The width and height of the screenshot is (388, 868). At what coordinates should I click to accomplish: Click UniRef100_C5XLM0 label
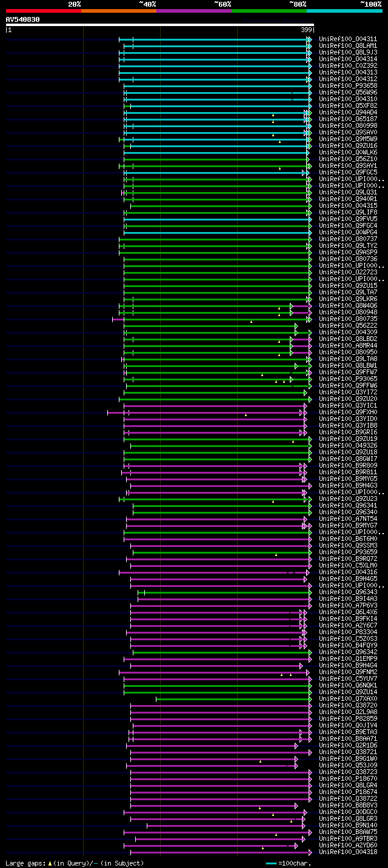(348, 566)
